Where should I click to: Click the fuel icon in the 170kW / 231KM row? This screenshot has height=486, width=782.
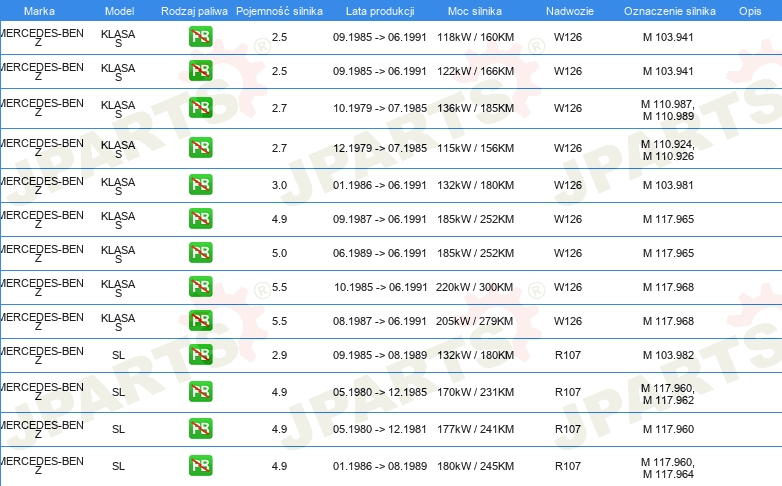(200, 391)
